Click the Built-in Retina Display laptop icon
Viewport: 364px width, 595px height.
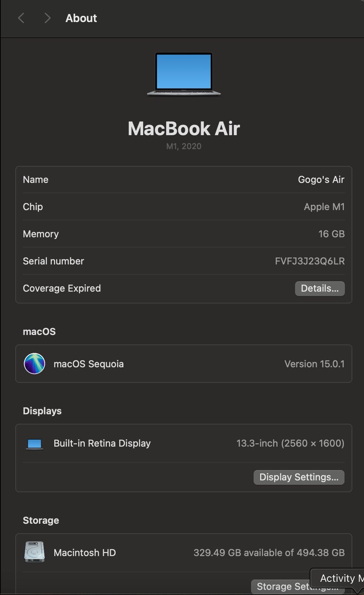34,444
